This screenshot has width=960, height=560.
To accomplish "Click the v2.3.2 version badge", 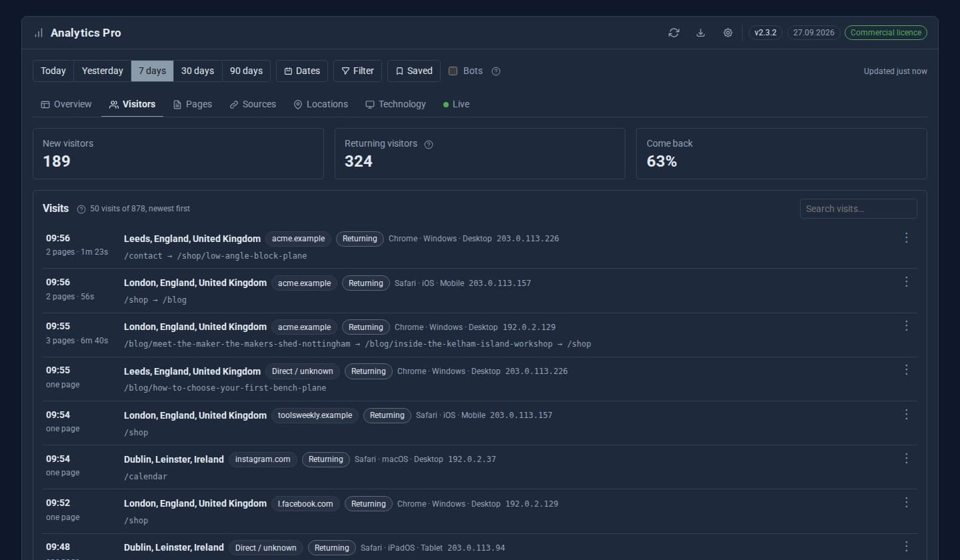I will pos(765,33).
